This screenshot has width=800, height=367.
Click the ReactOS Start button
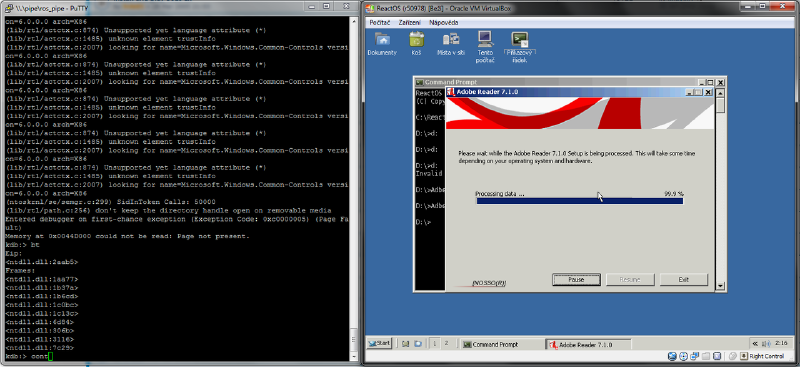coord(379,344)
